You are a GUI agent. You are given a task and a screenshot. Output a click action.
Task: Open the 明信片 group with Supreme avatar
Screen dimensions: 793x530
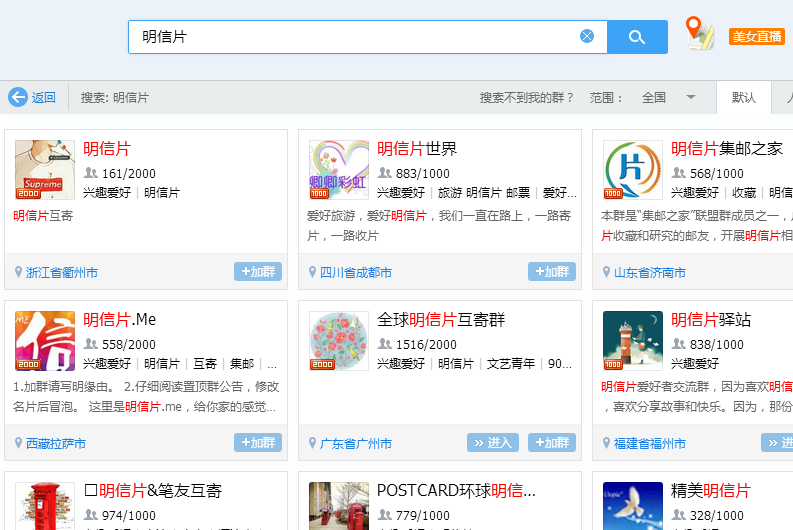[x=45, y=170]
